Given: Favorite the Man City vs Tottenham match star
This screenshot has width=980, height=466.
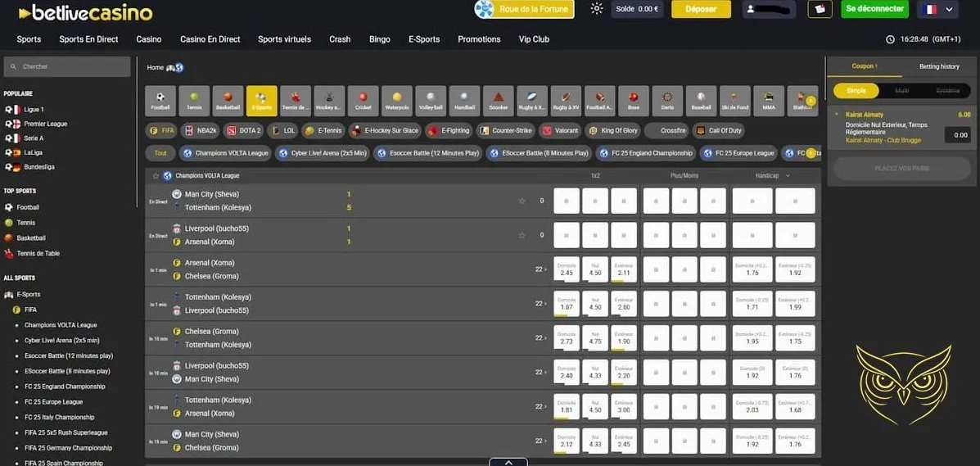Looking at the screenshot, I should point(522,201).
